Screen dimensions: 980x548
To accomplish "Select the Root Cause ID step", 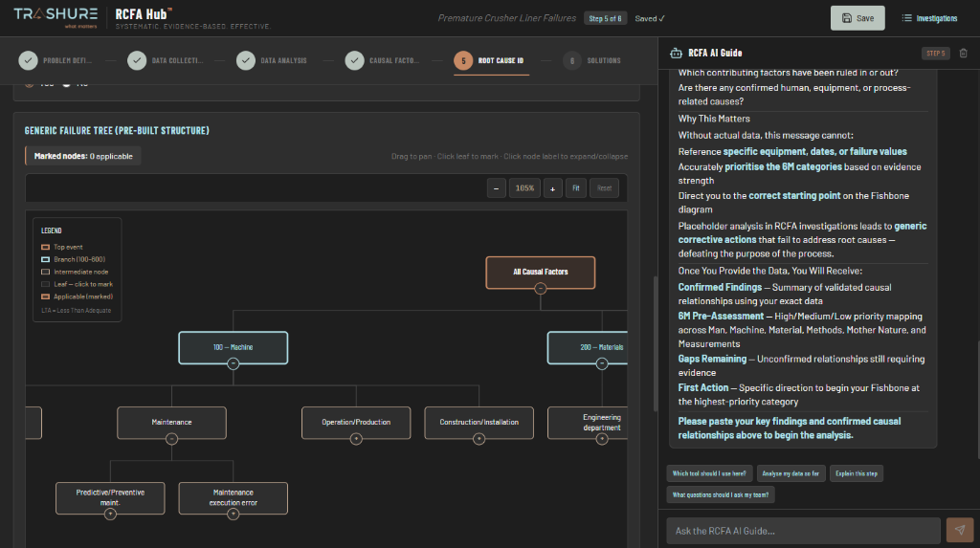I will (x=489, y=60).
